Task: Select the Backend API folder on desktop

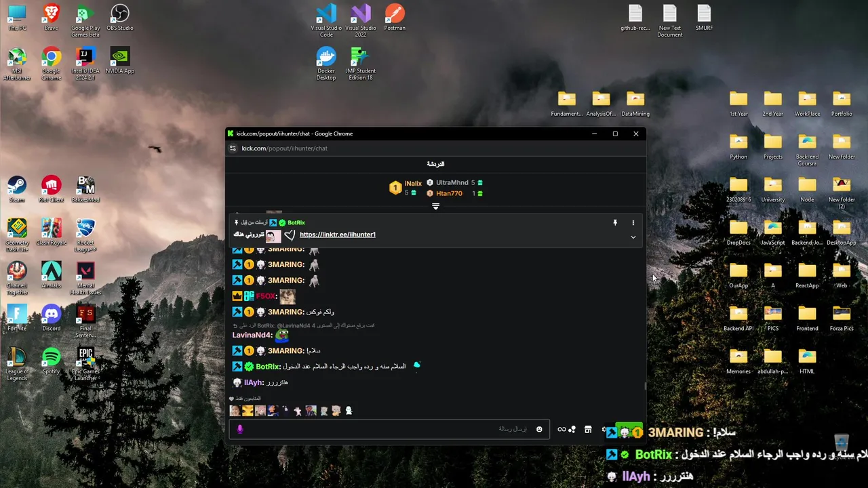Action: tap(738, 318)
